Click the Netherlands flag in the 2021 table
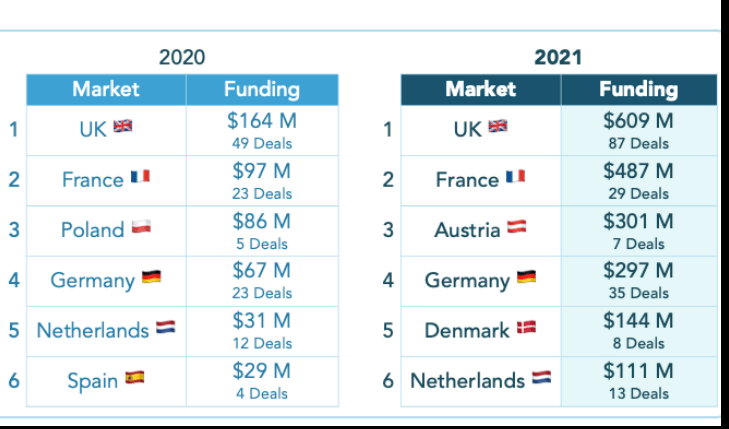729x429 pixels. point(541,379)
